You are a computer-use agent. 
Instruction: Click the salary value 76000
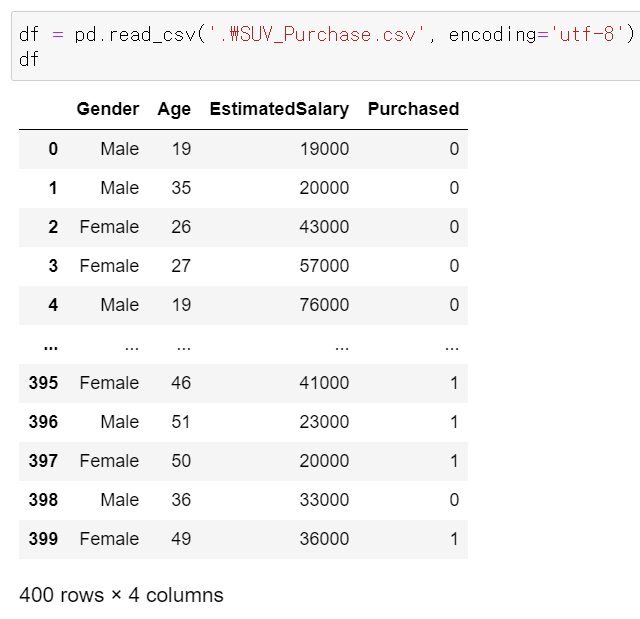324,305
